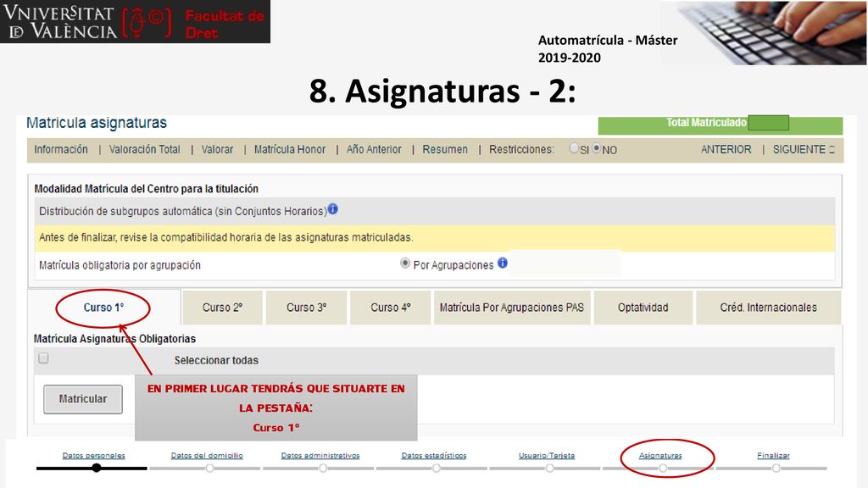Screen dimensions: 868x488
Task: Switch to the Curso 2º tab
Action: pyautogui.click(x=223, y=308)
